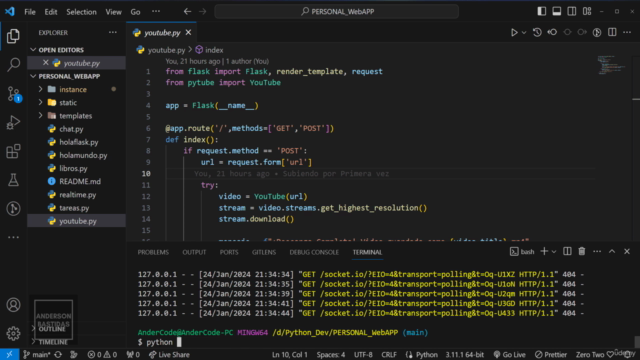The image size is (640, 360).
Task: Switch to the DEBUG CONSOLE panel tab
Action: [314, 252]
